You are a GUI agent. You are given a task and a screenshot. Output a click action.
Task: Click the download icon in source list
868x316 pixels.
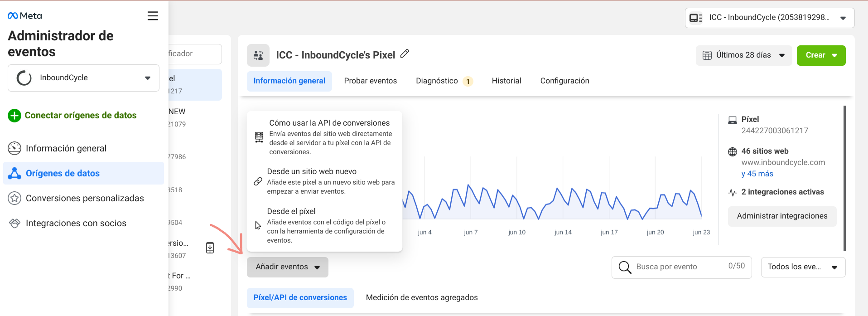coord(210,248)
